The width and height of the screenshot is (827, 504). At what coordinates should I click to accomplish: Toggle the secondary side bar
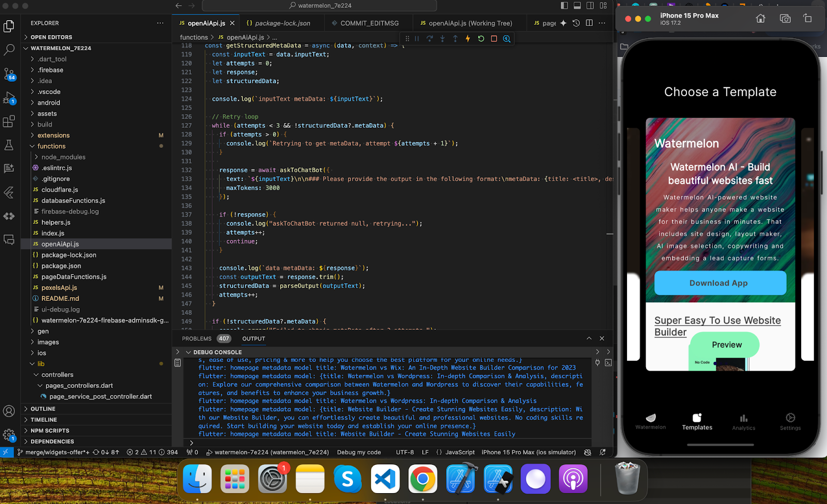coord(590,6)
